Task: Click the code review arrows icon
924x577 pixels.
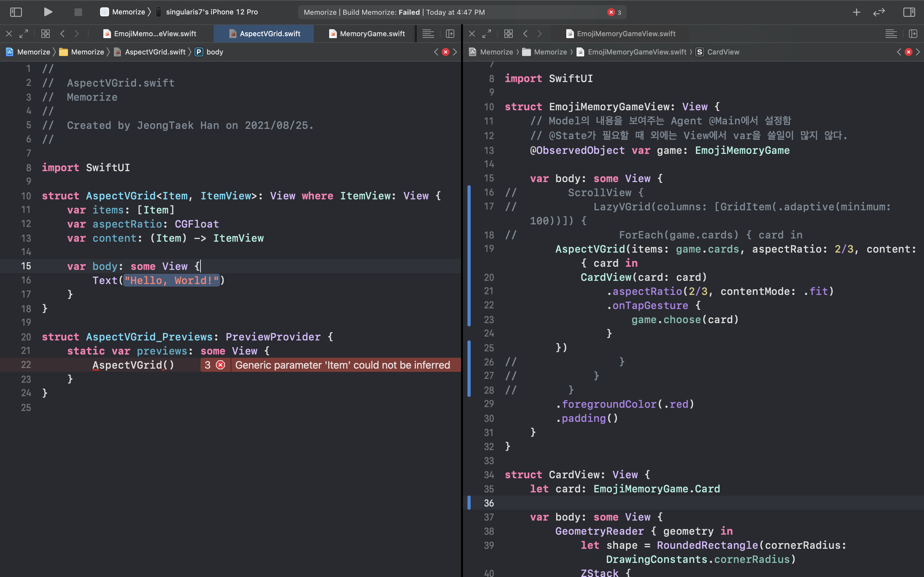Action: tap(878, 12)
